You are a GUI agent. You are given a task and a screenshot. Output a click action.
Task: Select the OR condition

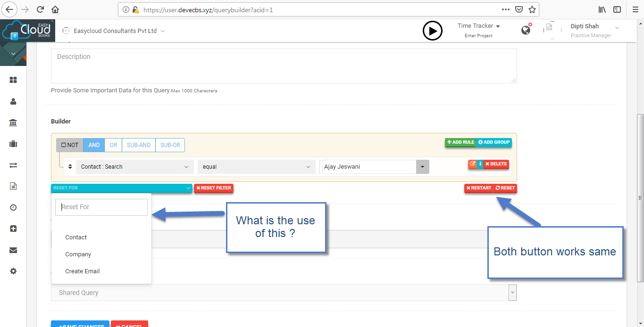pos(113,145)
